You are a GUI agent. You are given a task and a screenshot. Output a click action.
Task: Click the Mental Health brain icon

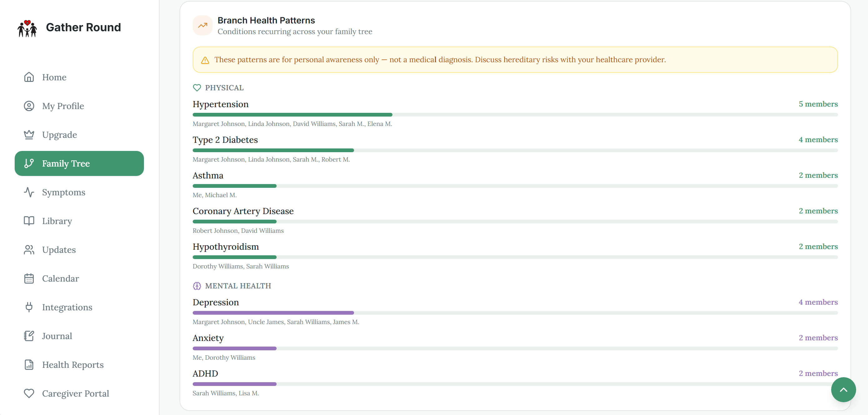pyautogui.click(x=197, y=286)
